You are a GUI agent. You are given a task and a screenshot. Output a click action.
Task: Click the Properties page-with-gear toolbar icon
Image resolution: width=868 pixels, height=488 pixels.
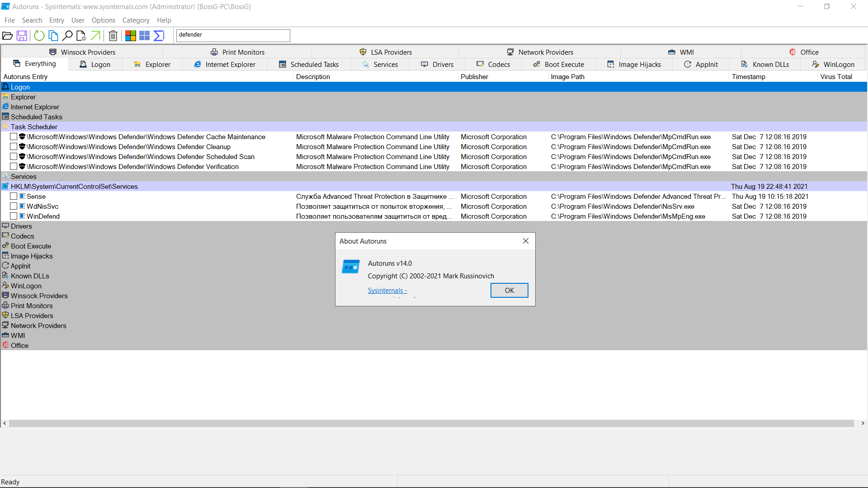81,36
